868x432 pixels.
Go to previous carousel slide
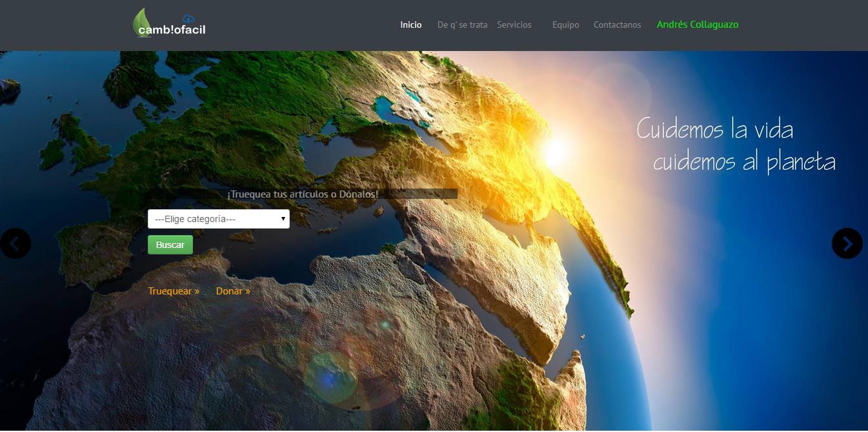tap(15, 243)
